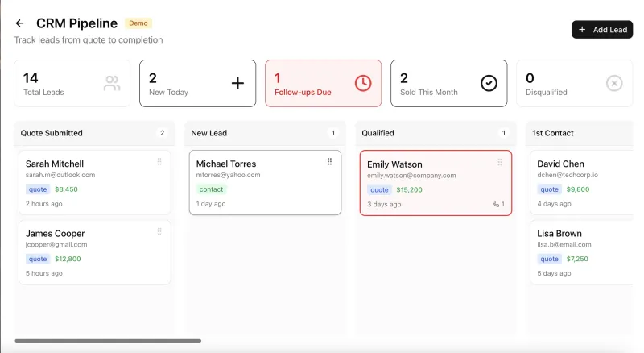Click the plus icon in New Today card

pyautogui.click(x=237, y=83)
